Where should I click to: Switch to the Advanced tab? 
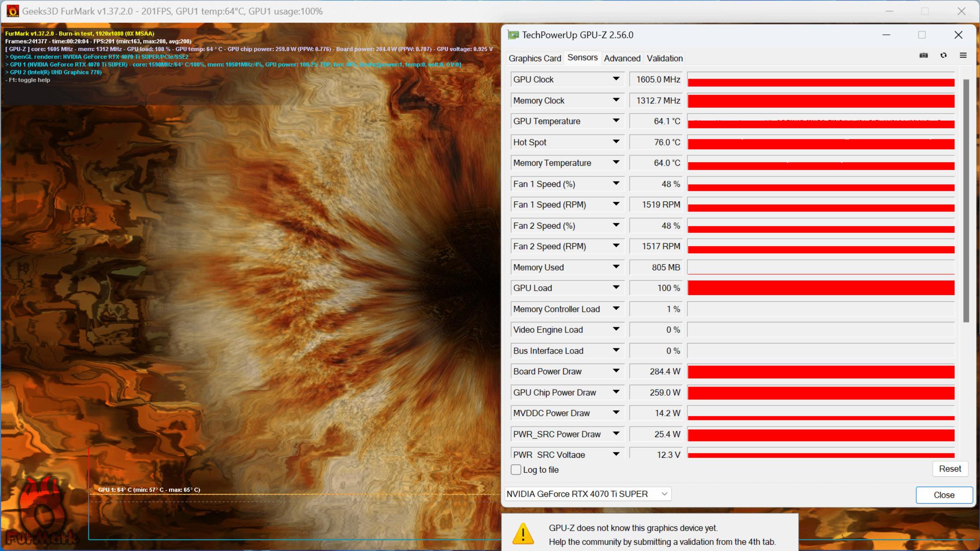tap(621, 58)
